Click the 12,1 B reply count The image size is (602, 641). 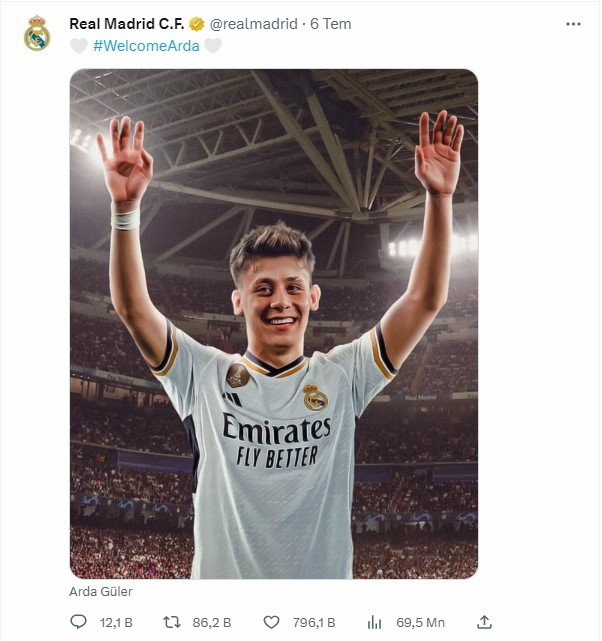click(x=116, y=622)
